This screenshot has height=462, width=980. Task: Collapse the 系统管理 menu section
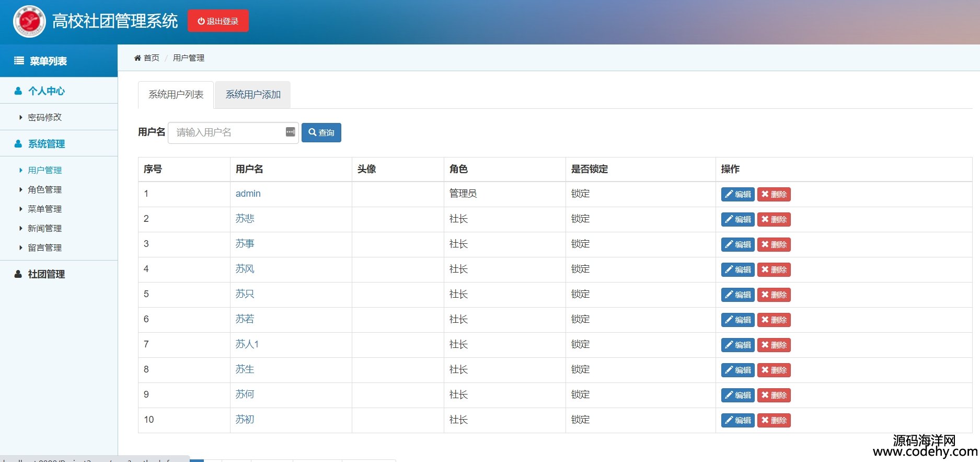click(x=47, y=144)
